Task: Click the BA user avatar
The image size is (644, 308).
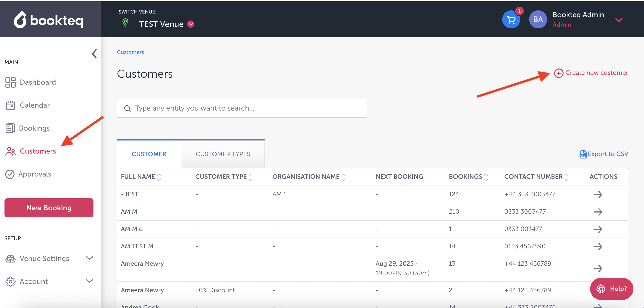Action: 538,20
